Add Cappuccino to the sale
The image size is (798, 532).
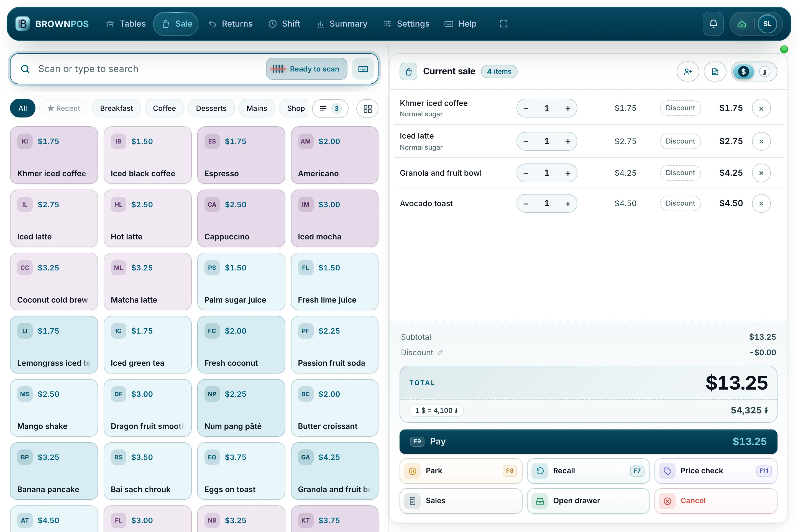click(x=241, y=219)
